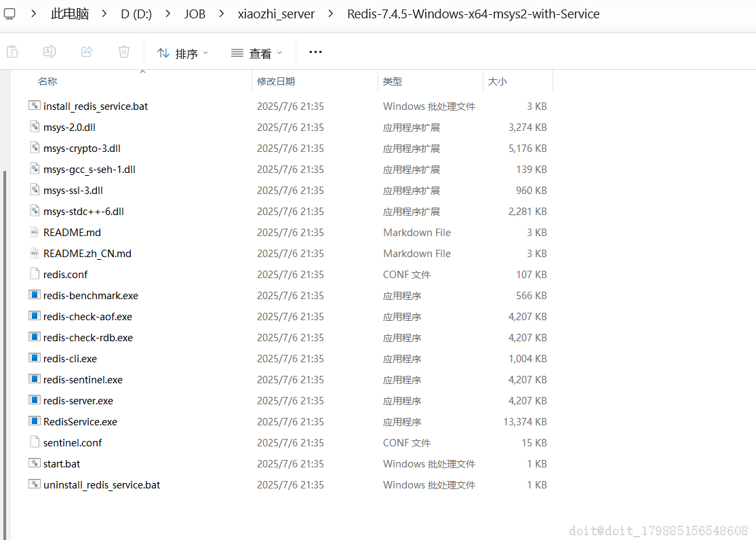Click the 5,176 KB size value
The height and width of the screenshot is (540, 756).
tap(528, 148)
